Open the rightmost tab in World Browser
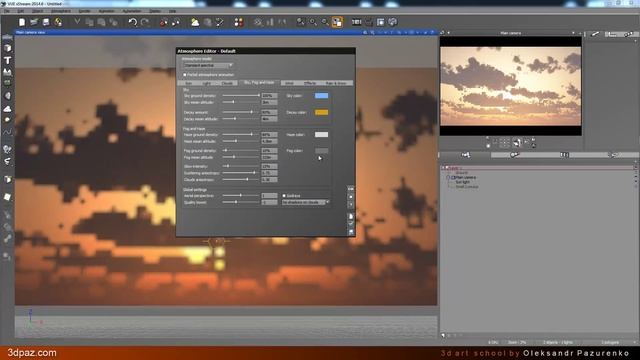Screen dimensions: 640x360 [x=614, y=155]
